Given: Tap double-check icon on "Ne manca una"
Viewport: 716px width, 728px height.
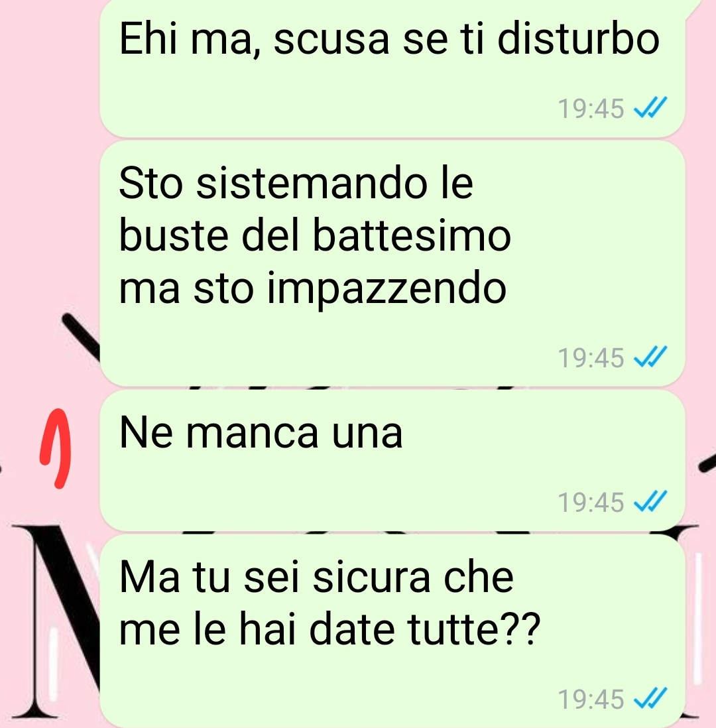Looking at the screenshot, I should point(650,501).
